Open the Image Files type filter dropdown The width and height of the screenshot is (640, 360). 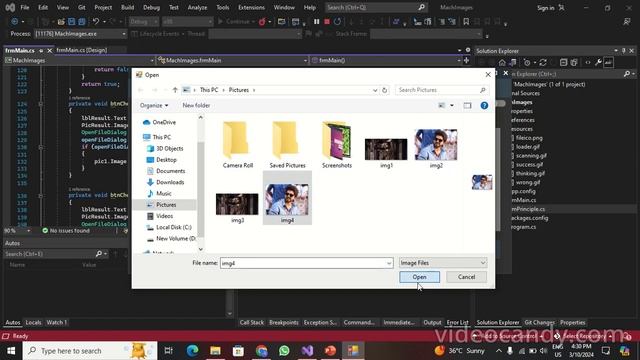(x=443, y=263)
